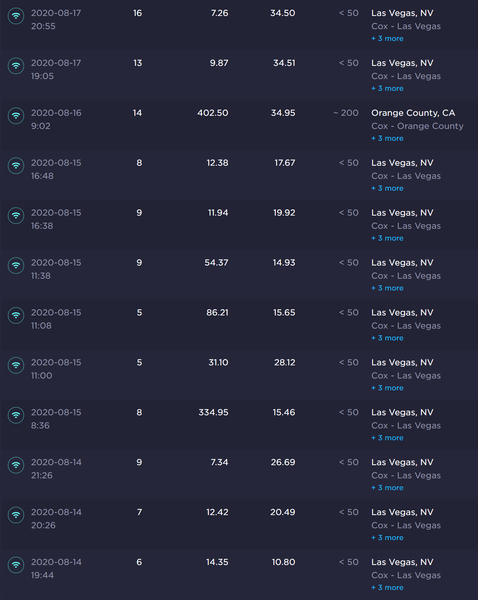Select the wifi icon beside the 2020-08-15 11:38 test
Viewport: 478px width, 600px height.
[x=16, y=266]
